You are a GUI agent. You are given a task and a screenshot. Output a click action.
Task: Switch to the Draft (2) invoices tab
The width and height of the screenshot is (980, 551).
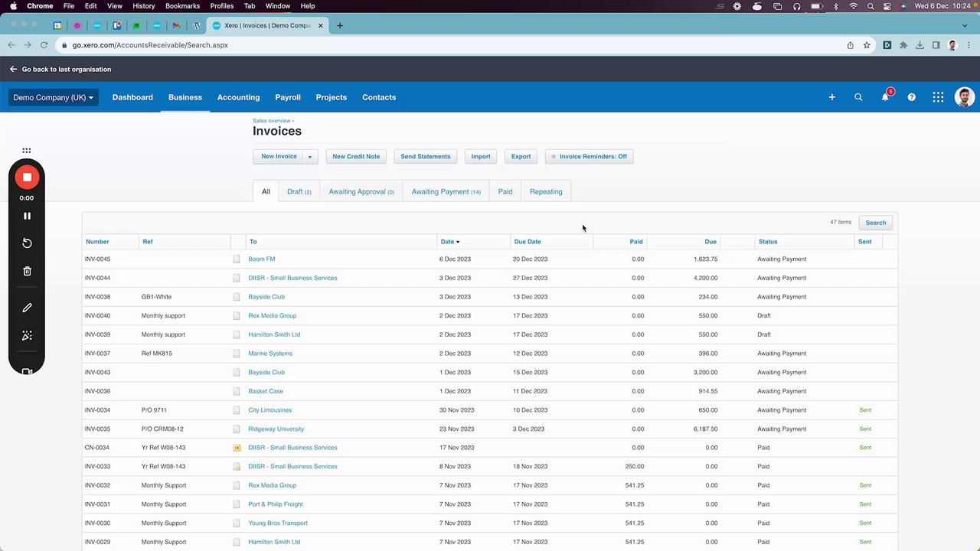point(299,191)
